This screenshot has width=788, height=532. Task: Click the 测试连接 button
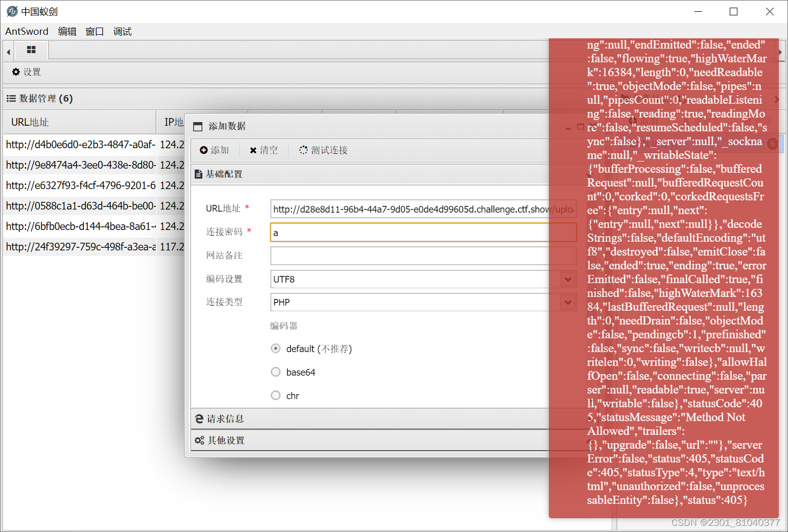[323, 150]
